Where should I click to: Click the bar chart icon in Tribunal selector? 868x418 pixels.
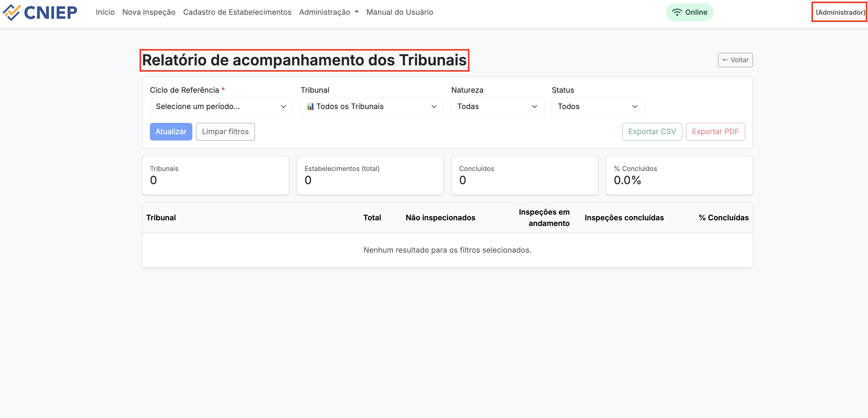pyautogui.click(x=311, y=106)
